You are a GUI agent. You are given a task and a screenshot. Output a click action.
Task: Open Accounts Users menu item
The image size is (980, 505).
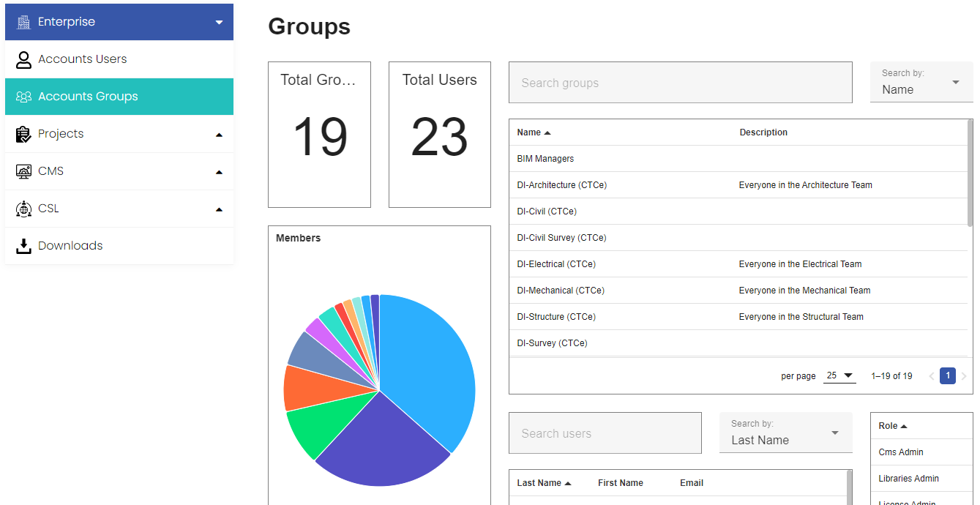83,59
